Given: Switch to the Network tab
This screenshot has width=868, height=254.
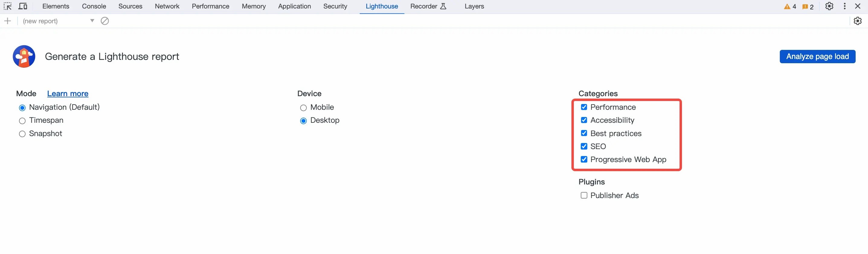Looking at the screenshot, I should pos(167,6).
